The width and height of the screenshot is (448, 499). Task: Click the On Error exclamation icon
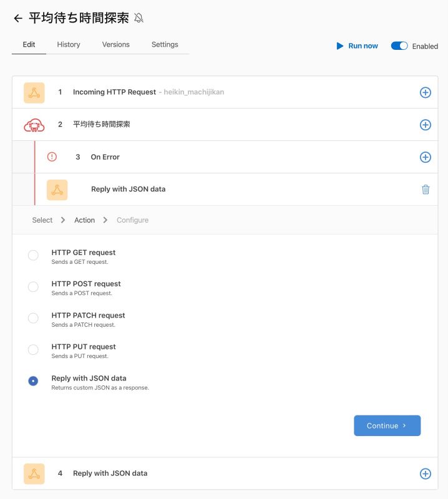coord(52,157)
